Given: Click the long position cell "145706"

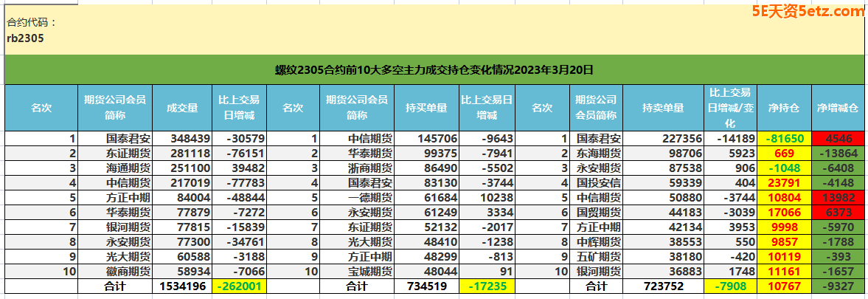Looking at the screenshot, I should tap(426, 139).
